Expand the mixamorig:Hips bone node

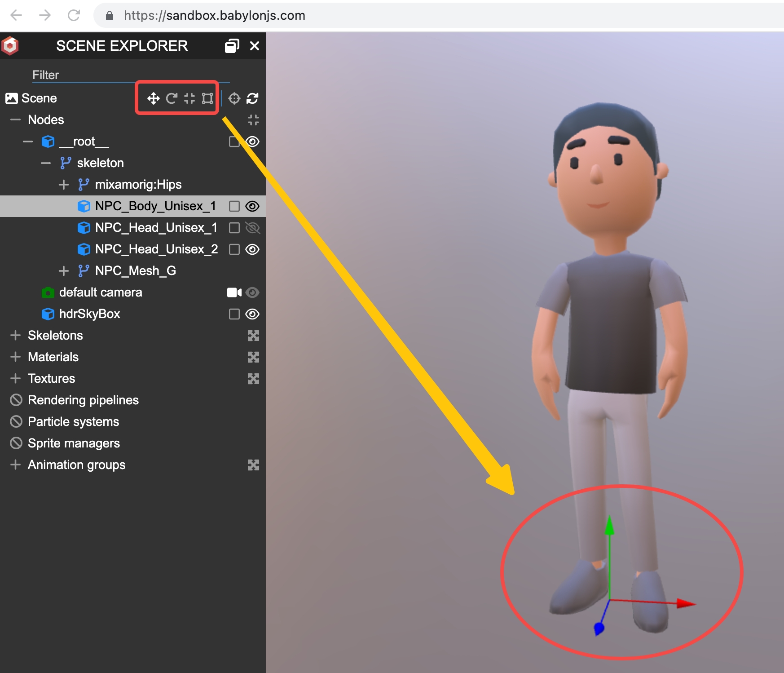click(x=64, y=185)
